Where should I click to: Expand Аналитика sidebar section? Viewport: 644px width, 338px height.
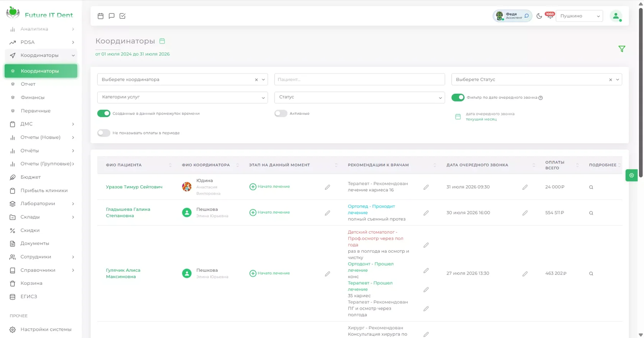coord(41,29)
